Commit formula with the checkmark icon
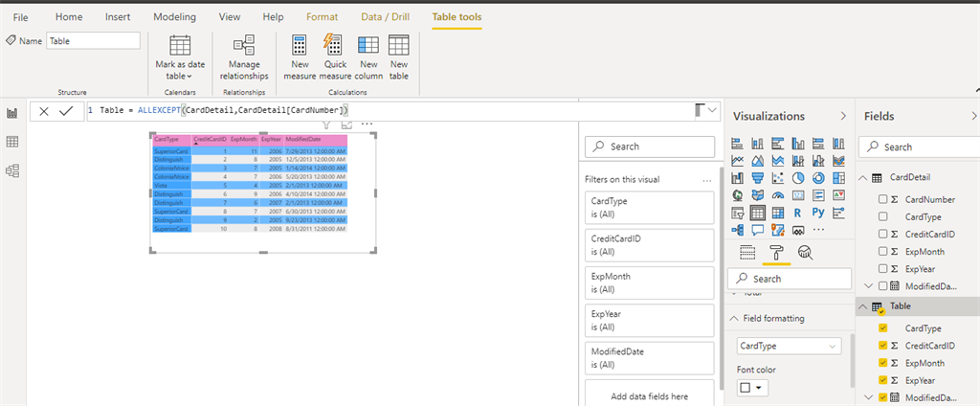Image resolution: width=980 pixels, height=406 pixels. (66, 111)
